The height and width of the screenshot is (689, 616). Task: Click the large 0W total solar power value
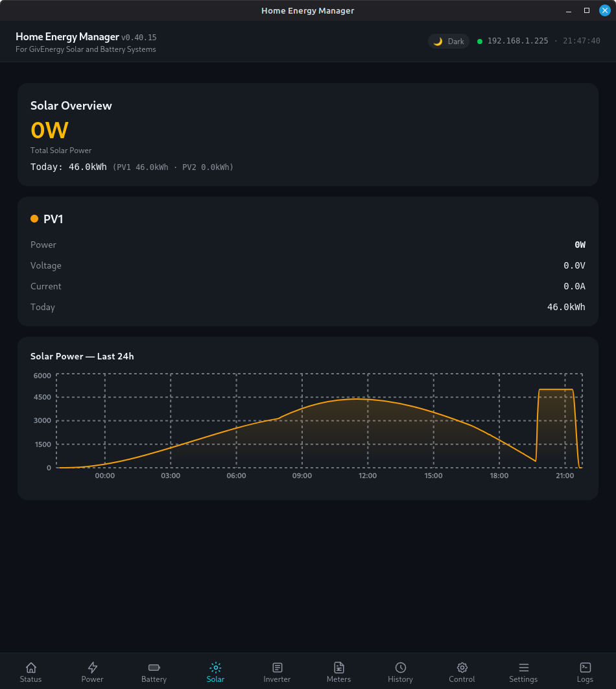pyautogui.click(x=49, y=130)
